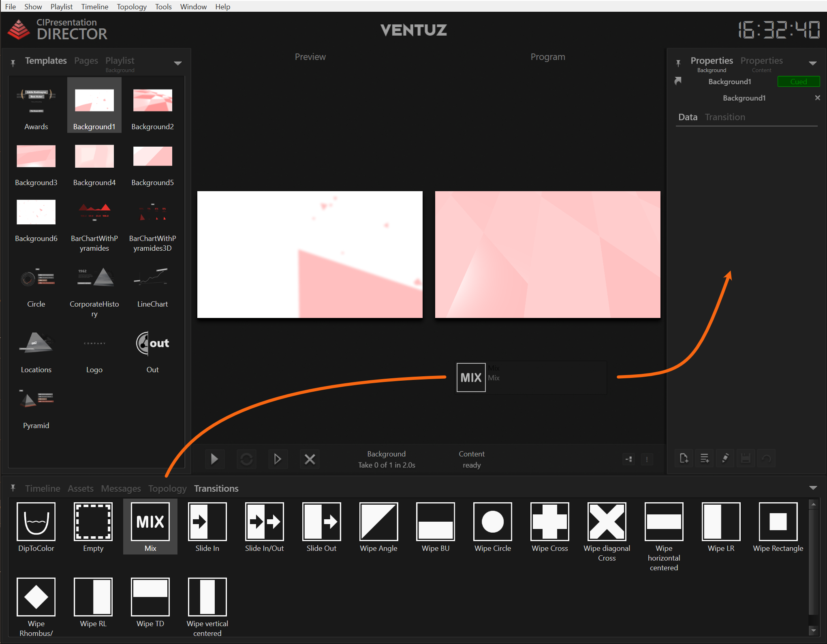Choose the Wipe Circle transition

point(492,522)
